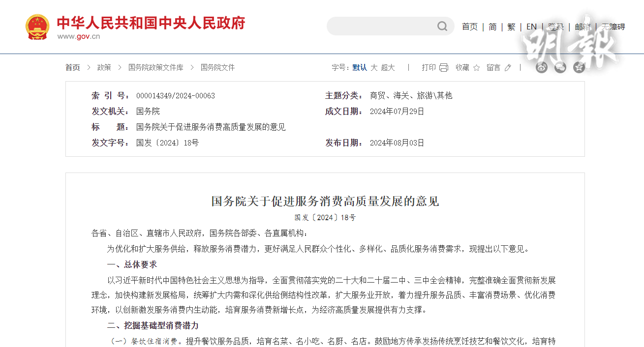Open the EN English site
Screen dimensions: 644x347
(x=531, y=27)
